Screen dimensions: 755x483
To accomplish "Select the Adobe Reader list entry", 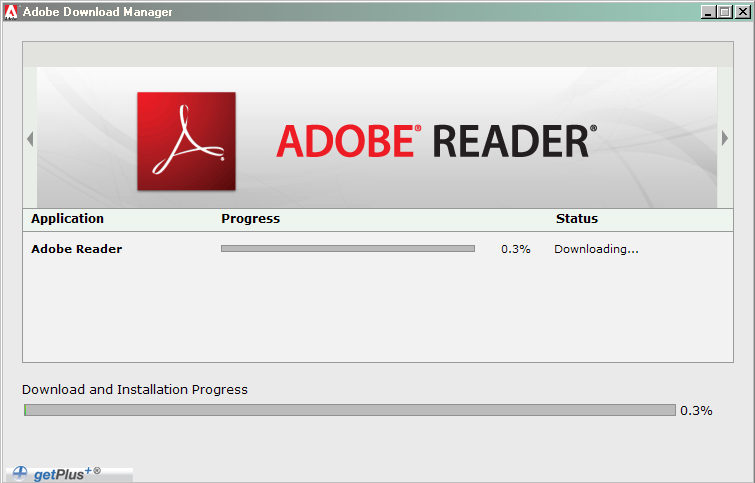I will pos(76,249).
